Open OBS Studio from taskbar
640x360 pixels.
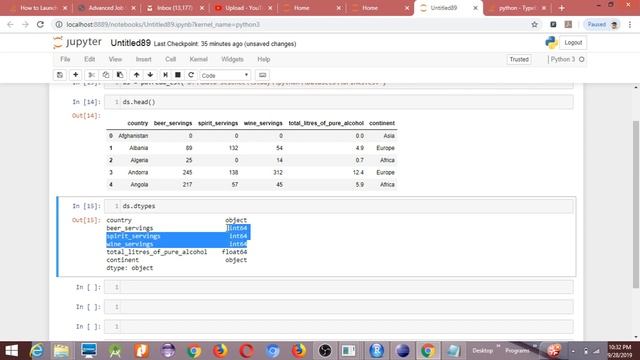325,351
